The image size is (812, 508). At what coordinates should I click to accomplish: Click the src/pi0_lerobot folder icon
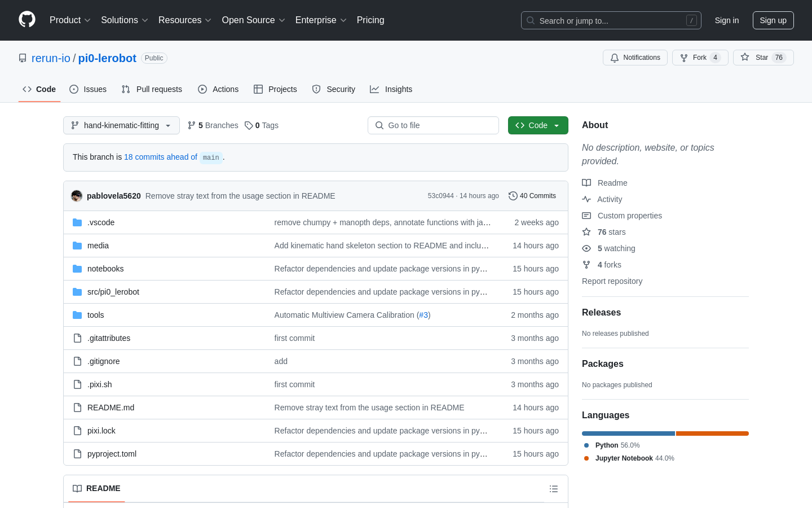[x=77, y=292]
